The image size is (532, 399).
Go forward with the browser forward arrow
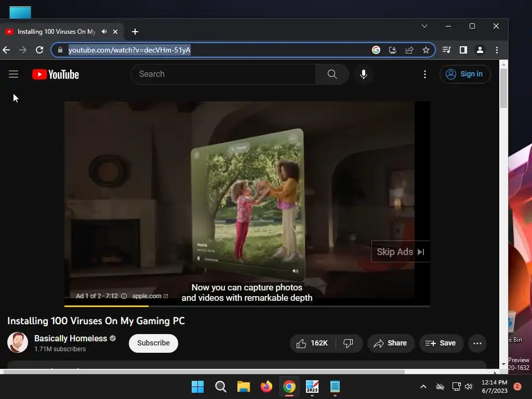23,50
